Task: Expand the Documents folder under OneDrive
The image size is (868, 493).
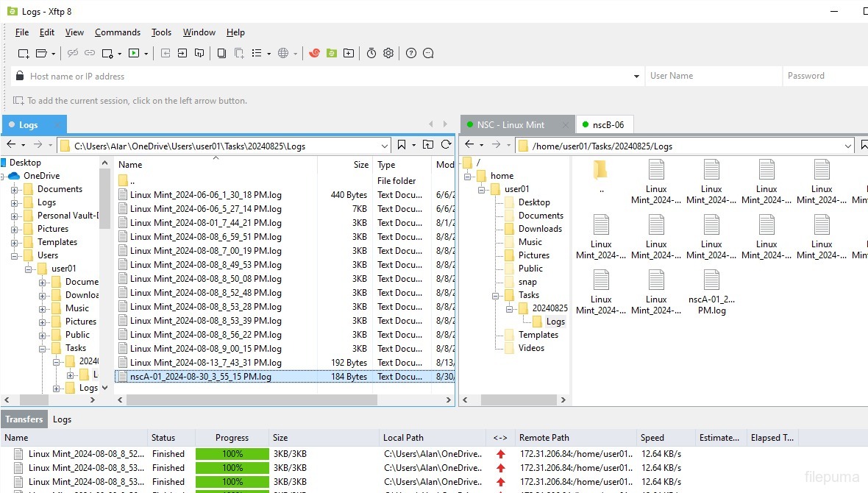Action: click(15, 189)
